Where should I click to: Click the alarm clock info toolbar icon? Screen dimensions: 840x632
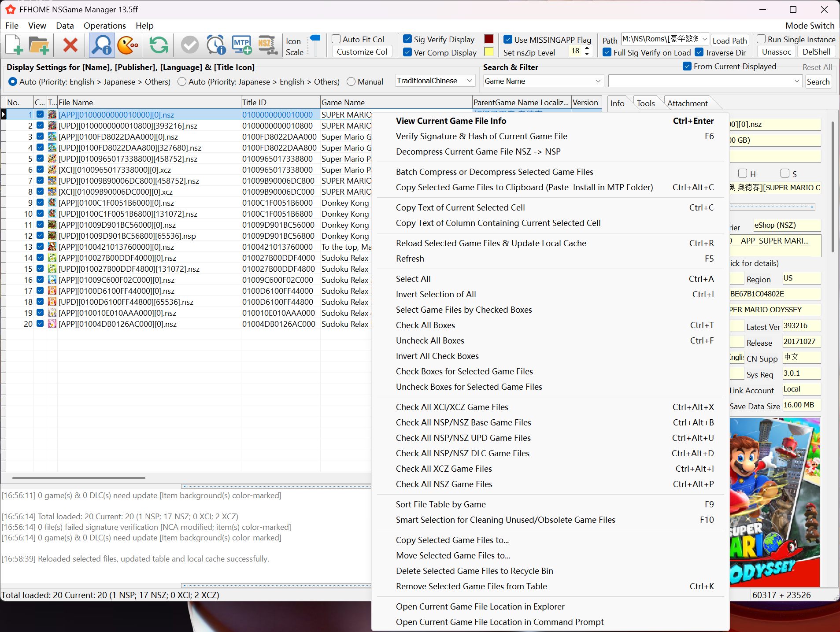click(x=216, y=45)
